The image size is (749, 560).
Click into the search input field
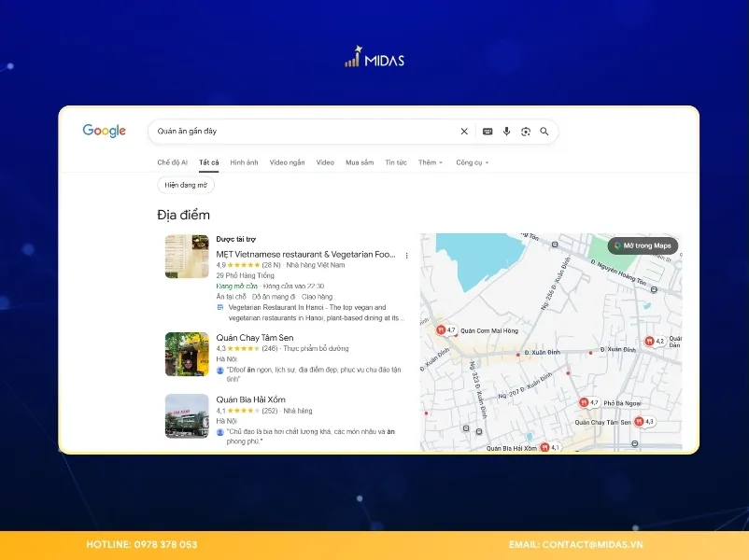(299, 132)
